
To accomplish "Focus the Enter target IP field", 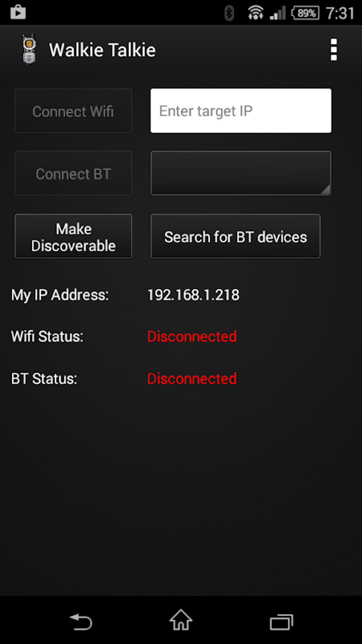I will click(x=241, y=110).
